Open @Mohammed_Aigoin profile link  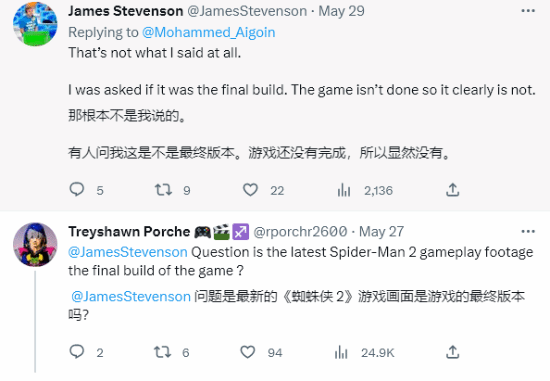point(208,32)
